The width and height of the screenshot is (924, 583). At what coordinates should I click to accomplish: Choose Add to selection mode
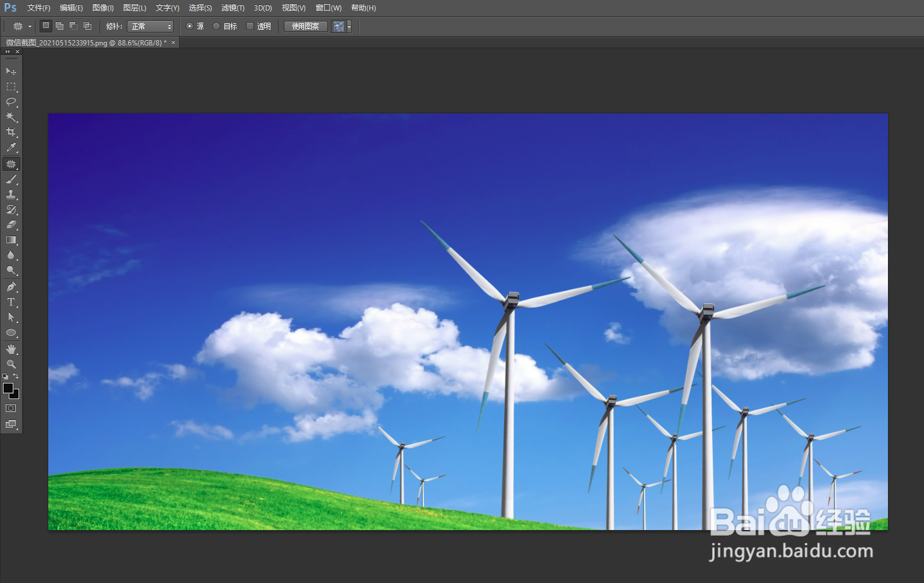click(60, 26)
